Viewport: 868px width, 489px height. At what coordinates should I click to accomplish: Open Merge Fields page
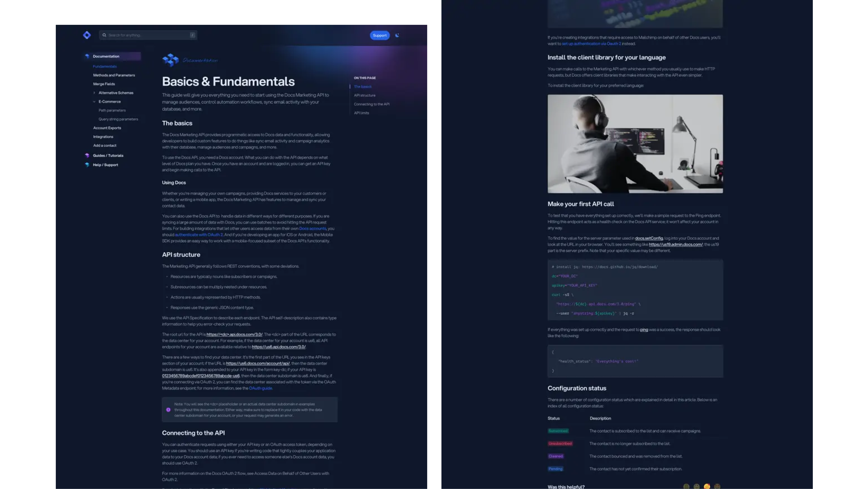[104, 84]
